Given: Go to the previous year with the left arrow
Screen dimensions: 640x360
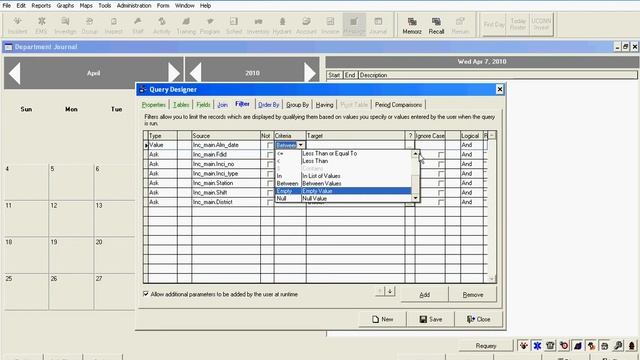Looking at the screenshot, I should point(196,73).
